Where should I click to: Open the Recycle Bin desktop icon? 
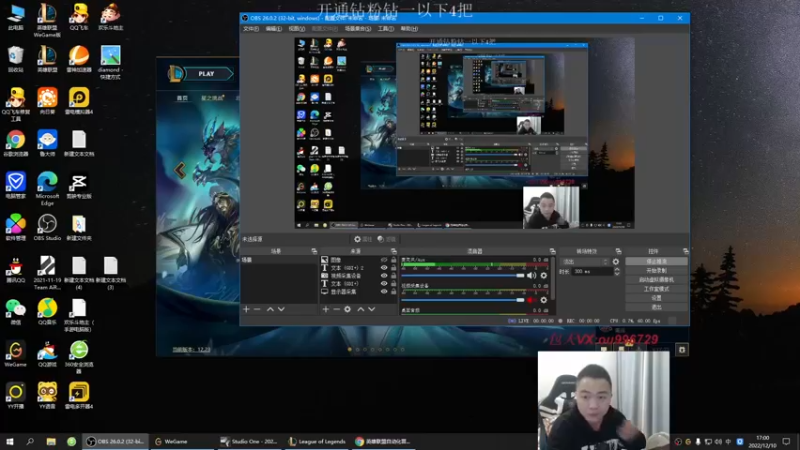click(x=15, y=59)
